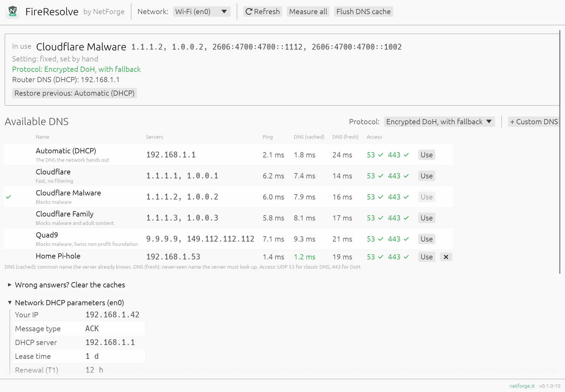Refresh the DNS list

click(x=262, y=12)
